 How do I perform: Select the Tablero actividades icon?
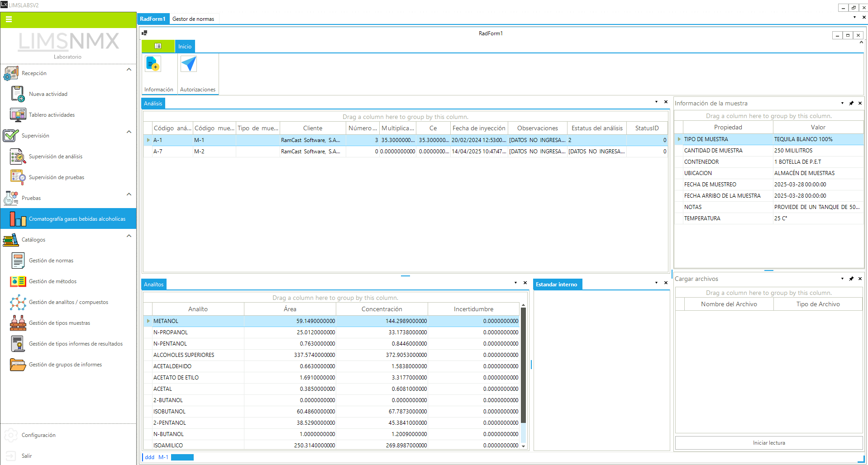17,114
